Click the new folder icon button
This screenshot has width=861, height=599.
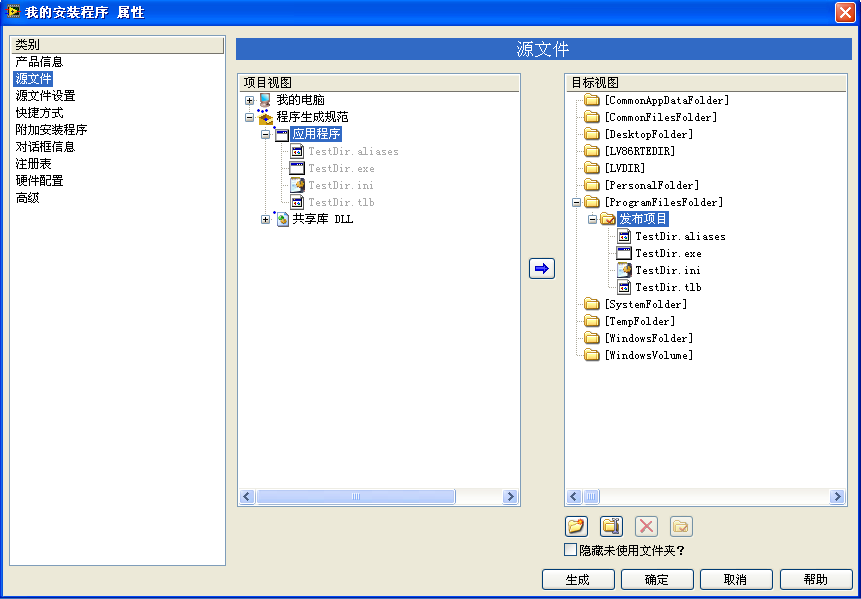tap(576, 526)
